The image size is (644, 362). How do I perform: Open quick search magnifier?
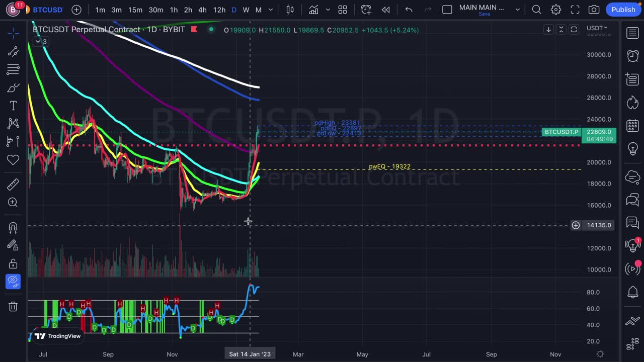[x=537, y=10]
